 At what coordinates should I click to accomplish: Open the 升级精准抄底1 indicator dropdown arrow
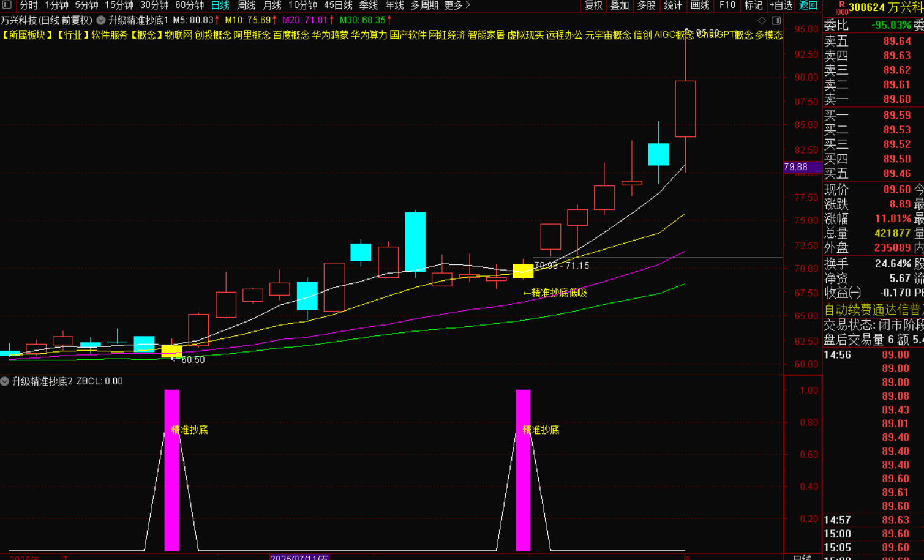(x=101, y=20)
